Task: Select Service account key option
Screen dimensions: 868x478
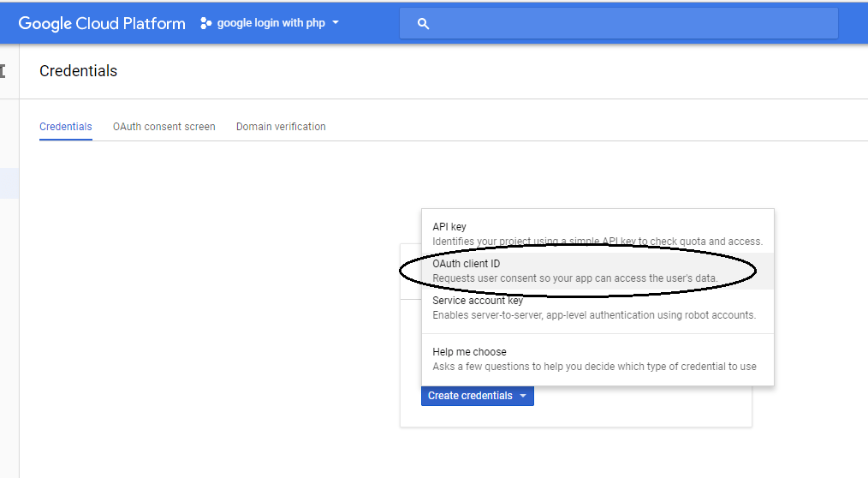Action: click(x=597, y=308)
